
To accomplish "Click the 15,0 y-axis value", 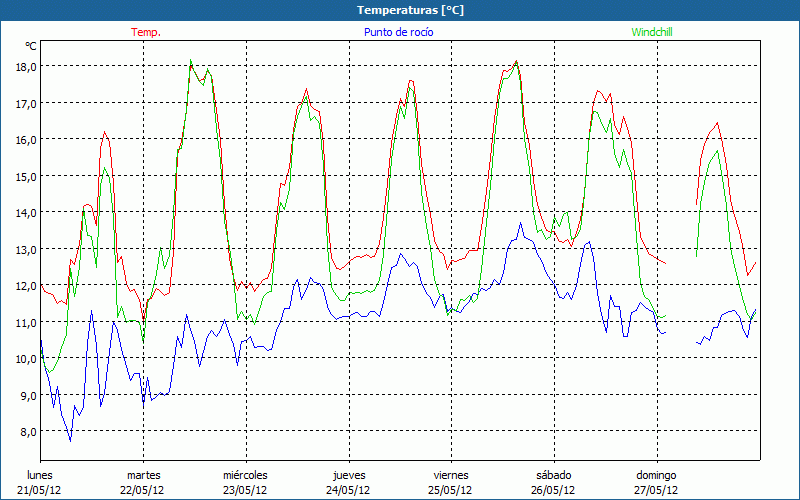I will click(x=25, y=176).
